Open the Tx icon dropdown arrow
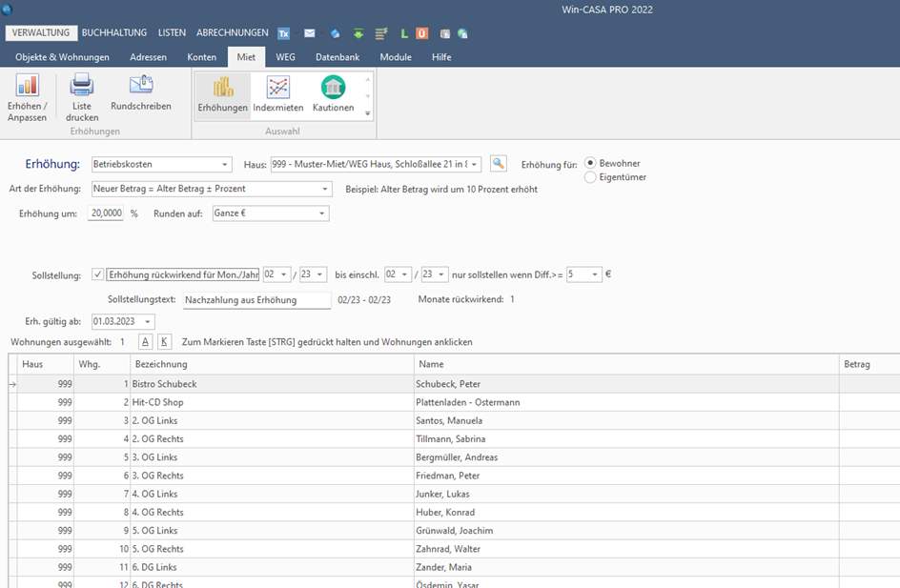 pos(296,34)
